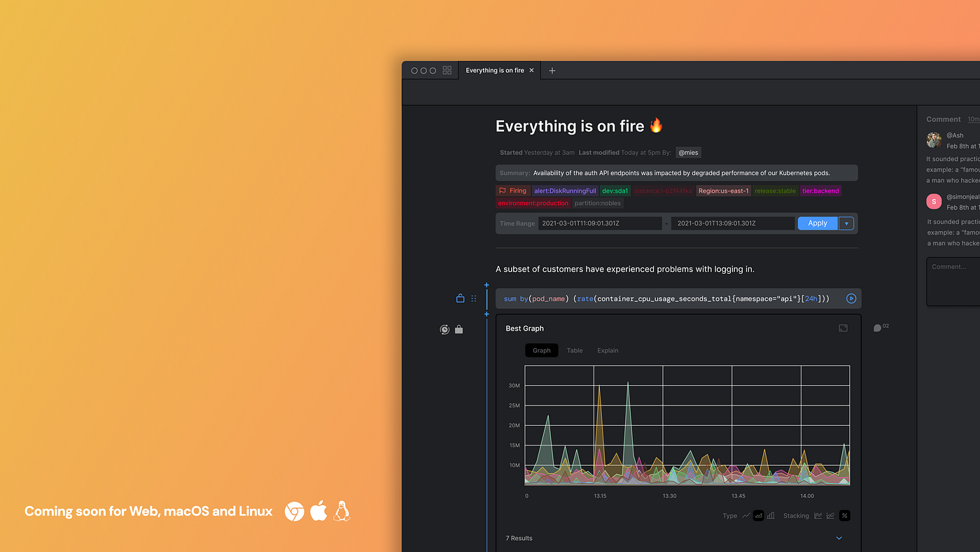Select the release:stable label

775,191
